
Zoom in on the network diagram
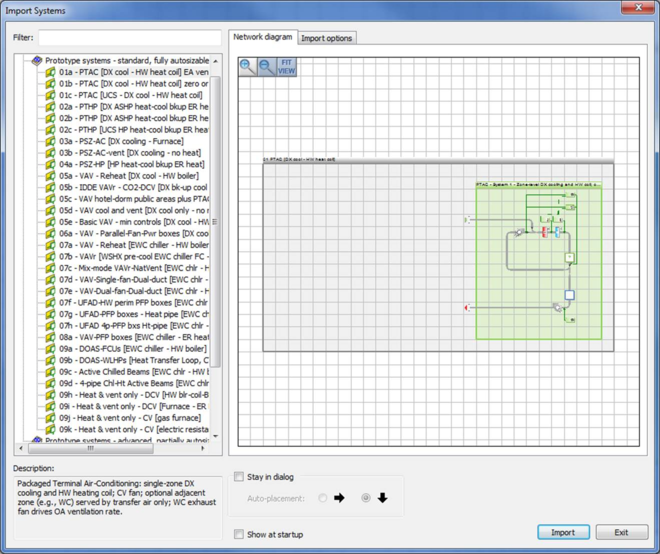pyautogui.click(x=247, y=67)
